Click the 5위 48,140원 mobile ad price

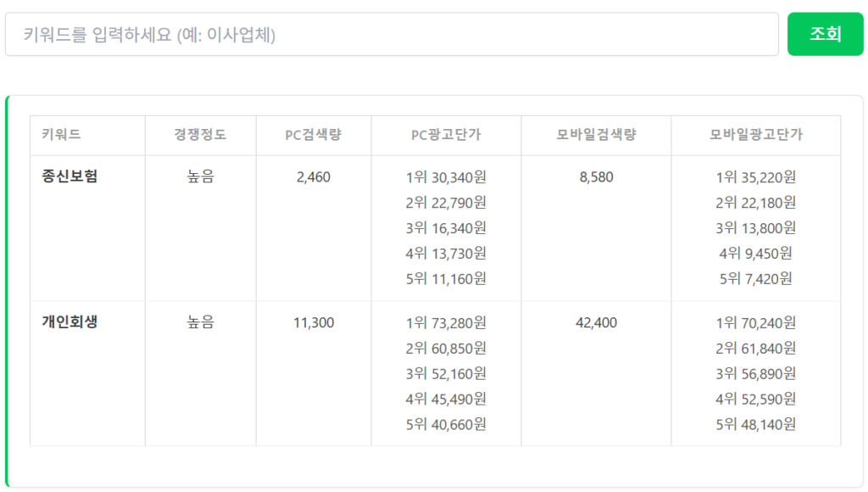[755, 424]
